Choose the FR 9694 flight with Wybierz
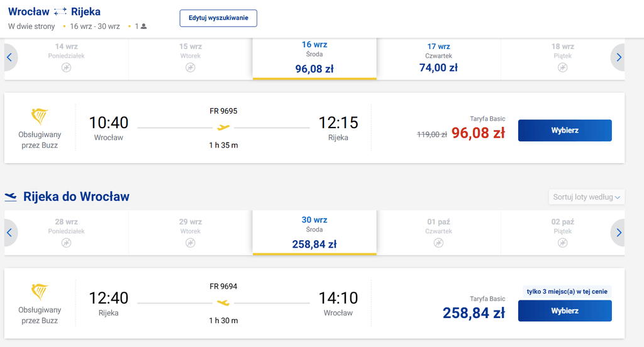The width and height of the screenshot is (644, 347). [565, 311]
